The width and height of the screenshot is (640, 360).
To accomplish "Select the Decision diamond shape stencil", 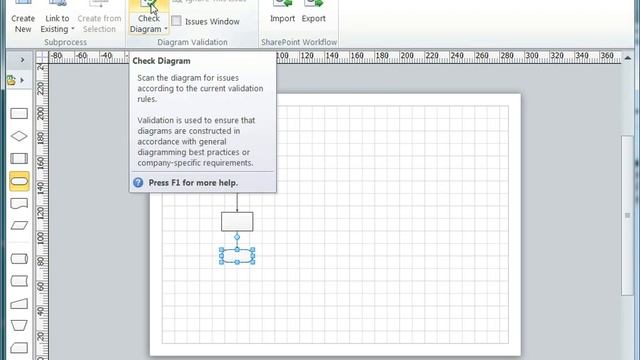I will coord(19,136).
